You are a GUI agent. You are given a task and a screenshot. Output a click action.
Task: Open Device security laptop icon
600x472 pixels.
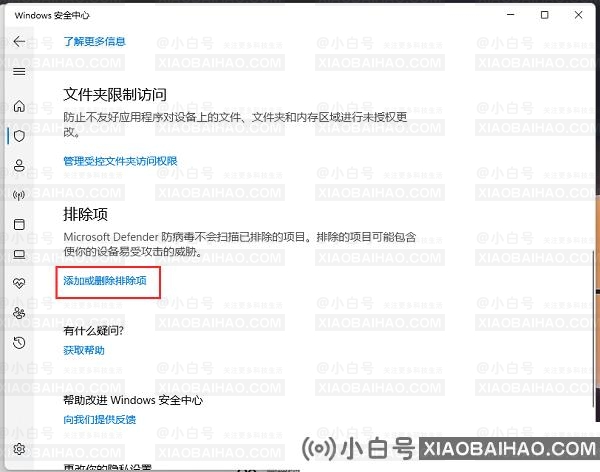[x=19, y=254]
